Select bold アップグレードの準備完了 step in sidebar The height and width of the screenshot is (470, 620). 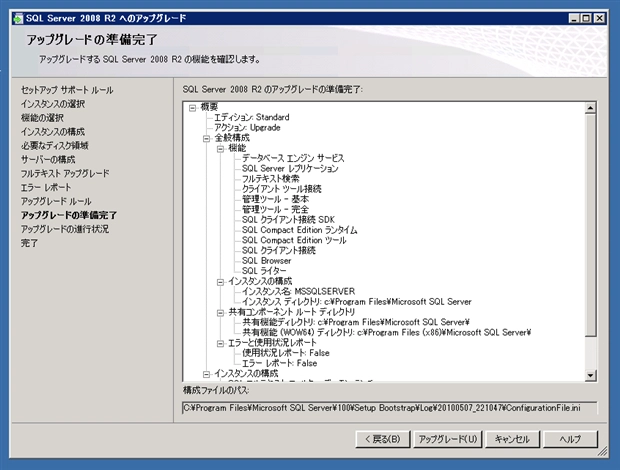tap(69, 215)
